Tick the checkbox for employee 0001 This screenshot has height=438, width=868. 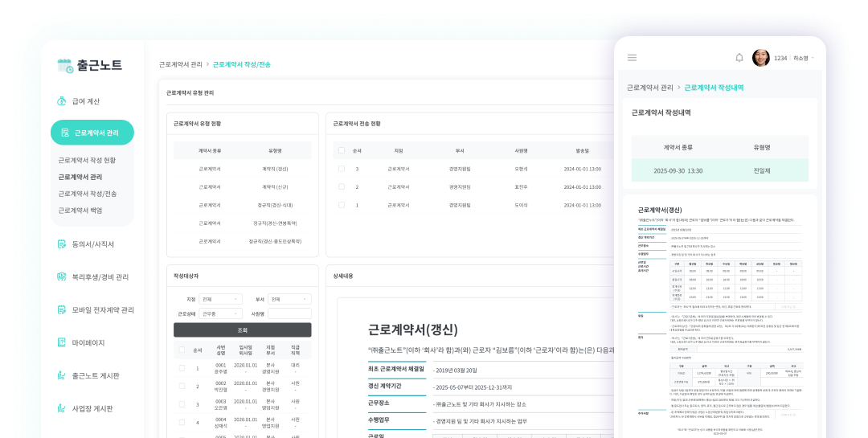click(x=182, y=368)
